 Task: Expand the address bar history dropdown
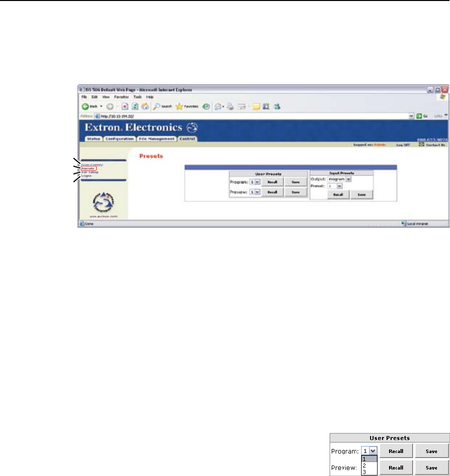[411, 116]
